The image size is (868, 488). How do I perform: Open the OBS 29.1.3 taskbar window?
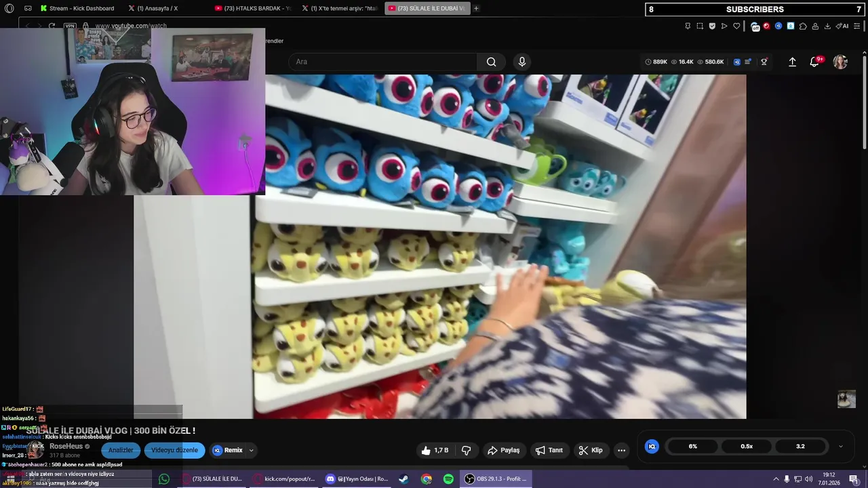496,479
